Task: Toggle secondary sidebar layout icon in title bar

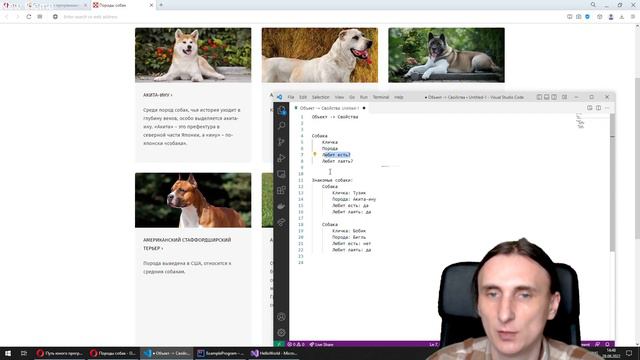Action: pyautogui.click(x=554, y=97)
